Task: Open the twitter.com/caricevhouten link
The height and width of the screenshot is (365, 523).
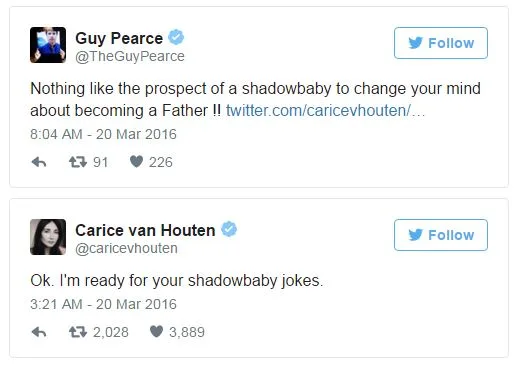Action: pos(325,110)
